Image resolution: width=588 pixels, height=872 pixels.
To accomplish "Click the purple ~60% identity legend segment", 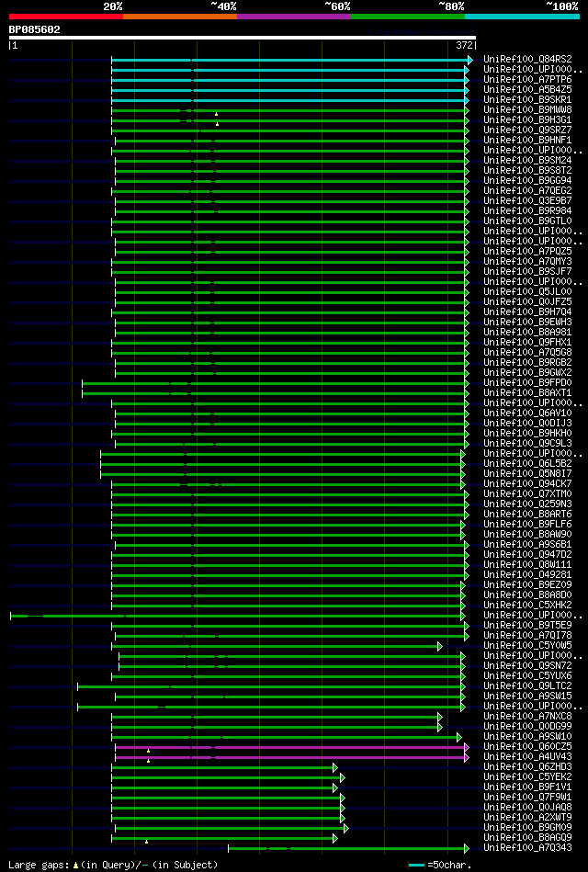I will (294, 17).
